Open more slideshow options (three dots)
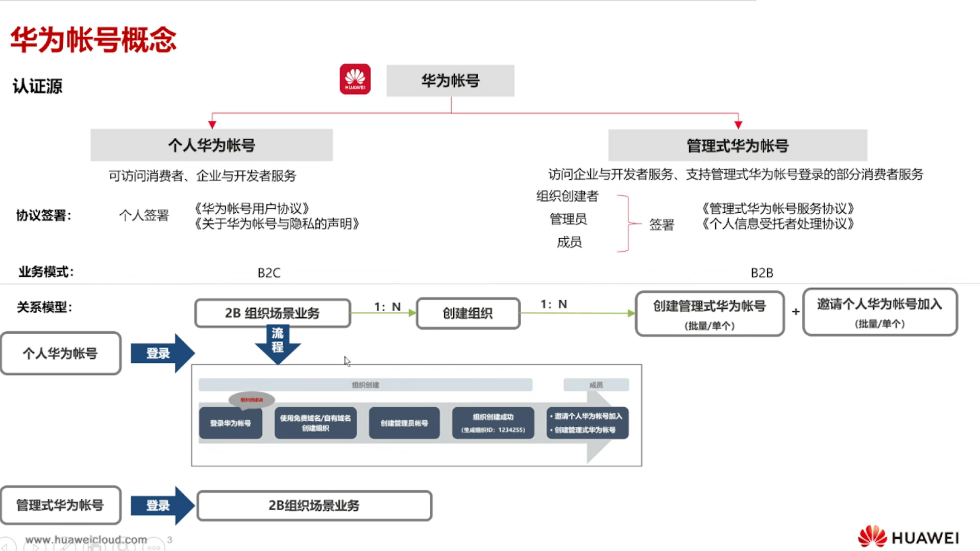 click(153, 547)
